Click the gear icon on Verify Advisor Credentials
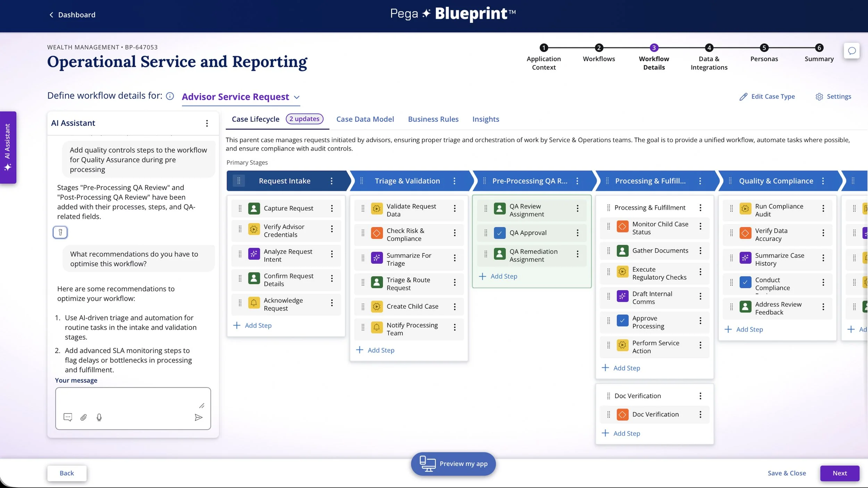 [x=254, y=230]
